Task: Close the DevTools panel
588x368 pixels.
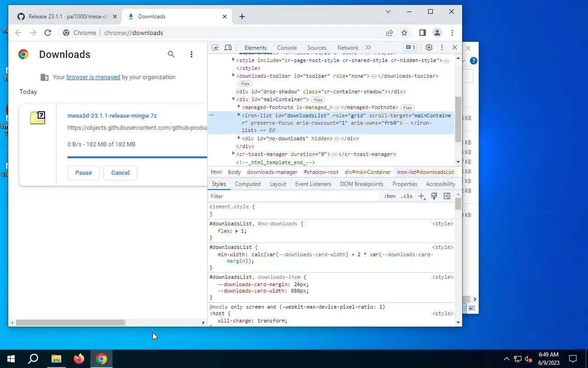Action: click(455, 47)
